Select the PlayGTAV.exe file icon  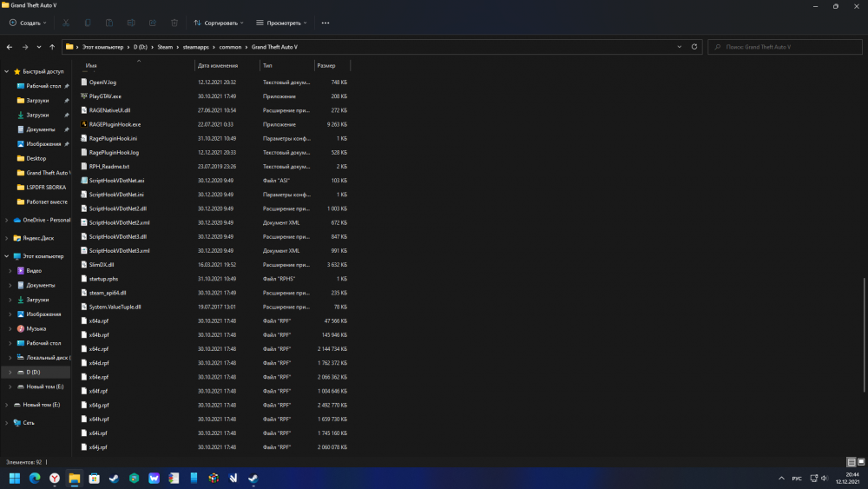[x=84, y=96]
